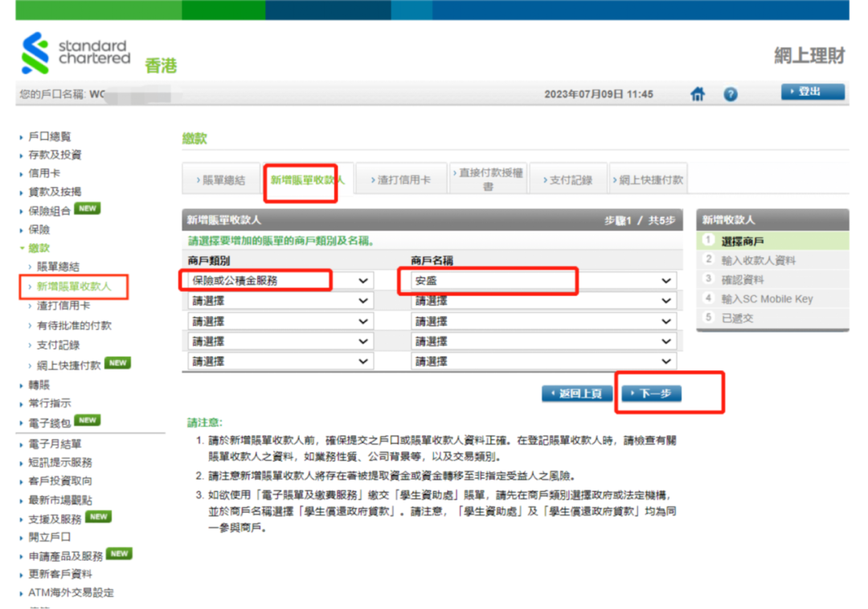Expand last row merchant name 請選擇 dropdown
The width and height of the screenshot is (868, 609).
pyautogui.click(x=543, y=362)
